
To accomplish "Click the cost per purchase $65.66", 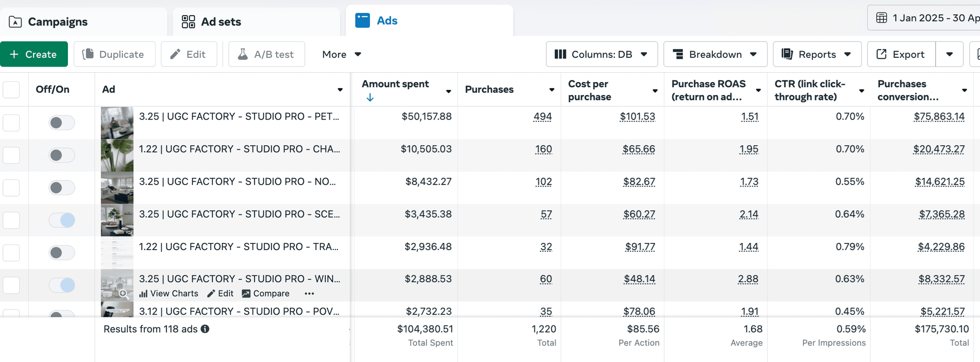I will [x=639, y=149].
